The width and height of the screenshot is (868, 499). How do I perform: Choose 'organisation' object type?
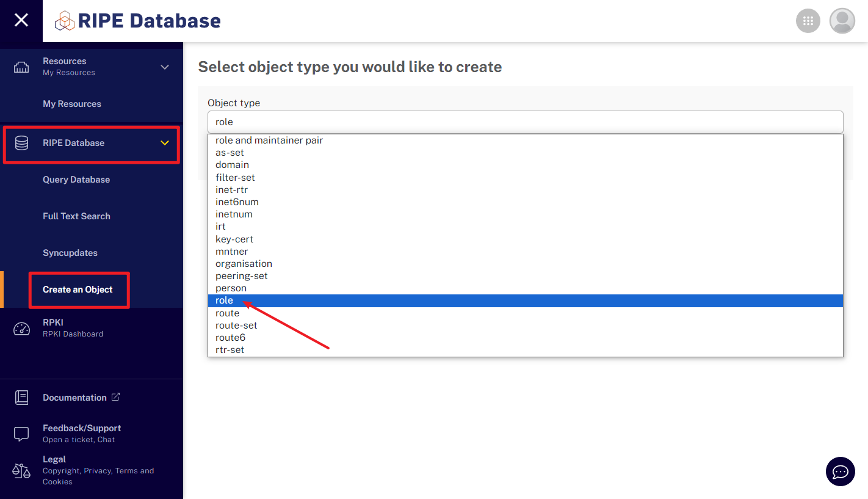(526, 264)
